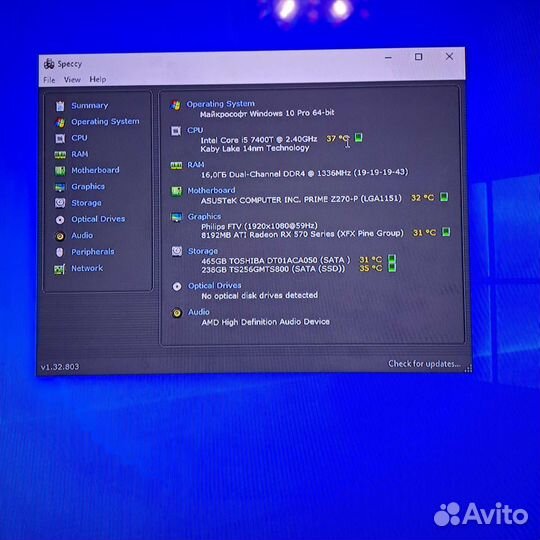Click the CPU temperature value 37 °C

tap(338, 138)
